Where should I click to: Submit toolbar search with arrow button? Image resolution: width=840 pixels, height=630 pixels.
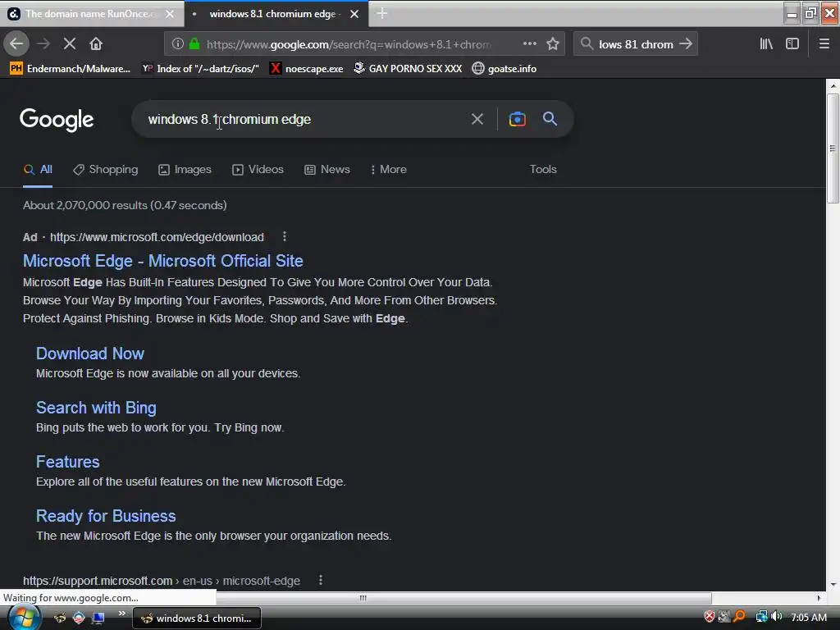[686, 44]
